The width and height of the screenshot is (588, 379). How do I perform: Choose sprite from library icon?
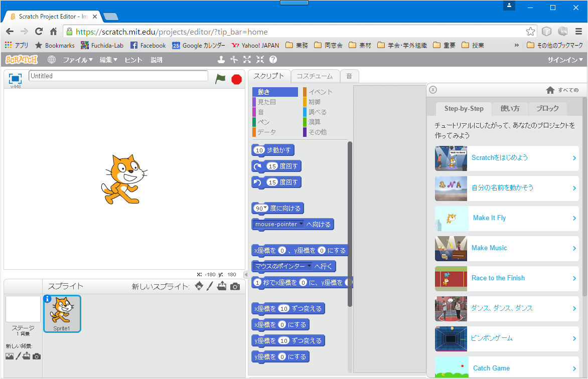tap(199, 286)
